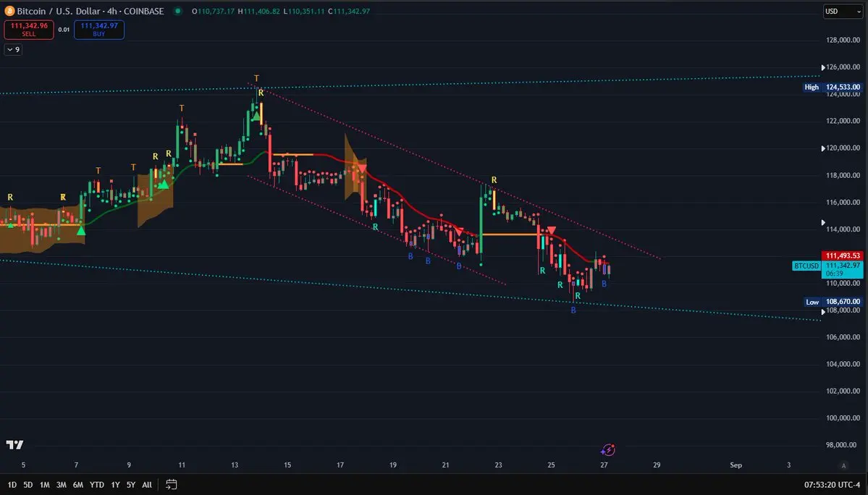
Task: Click the close value C111,342.97 in header
Action: tap(349, 11)
